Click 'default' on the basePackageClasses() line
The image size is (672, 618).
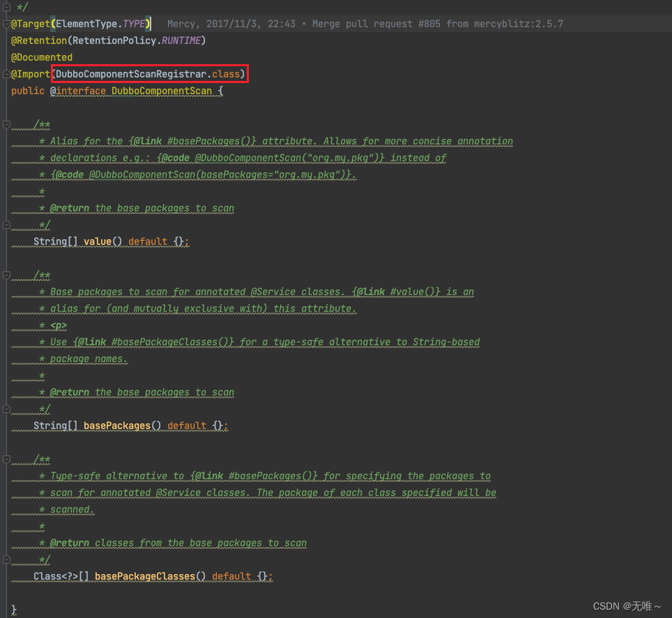point(231,576)
